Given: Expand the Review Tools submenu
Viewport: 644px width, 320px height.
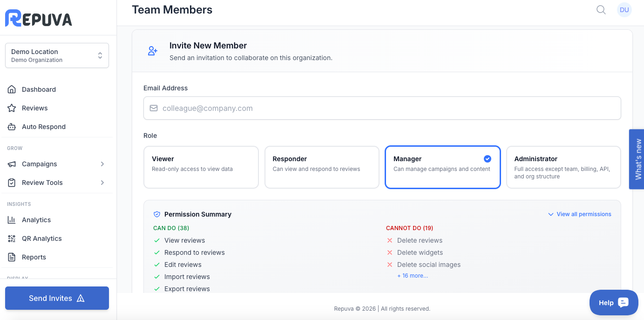Looking at the screenshot, I should (102, 183).
